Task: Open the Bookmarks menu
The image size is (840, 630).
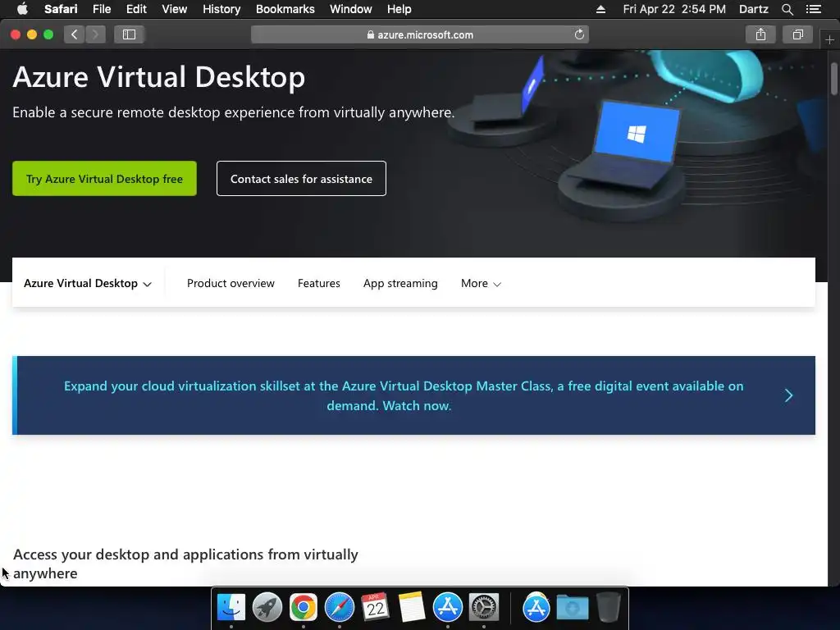Action: (285, 9)
